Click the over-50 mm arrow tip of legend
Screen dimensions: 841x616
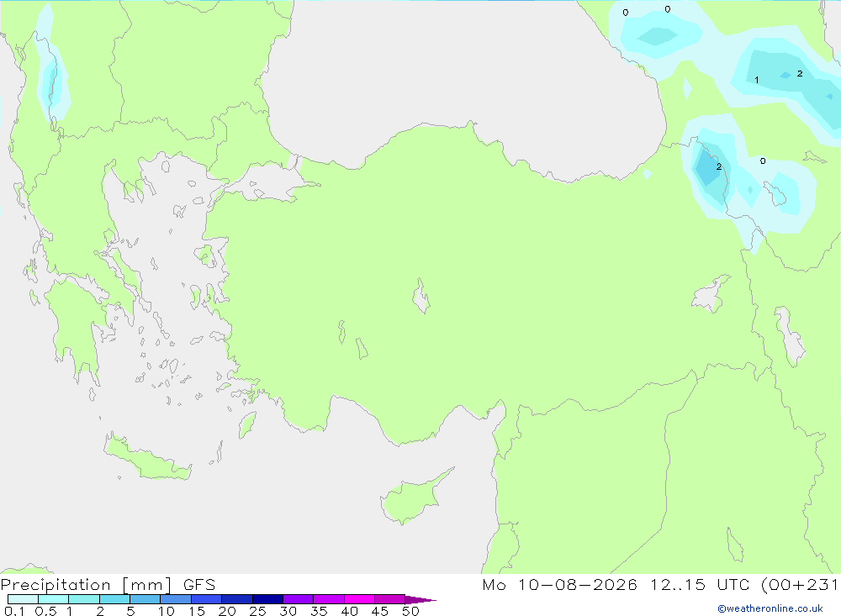pos(420,600)
